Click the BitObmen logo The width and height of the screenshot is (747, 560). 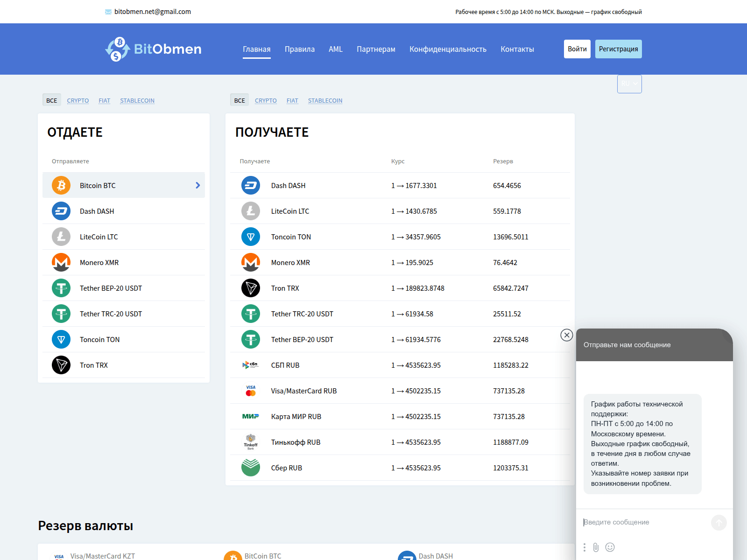pos(153,49)
